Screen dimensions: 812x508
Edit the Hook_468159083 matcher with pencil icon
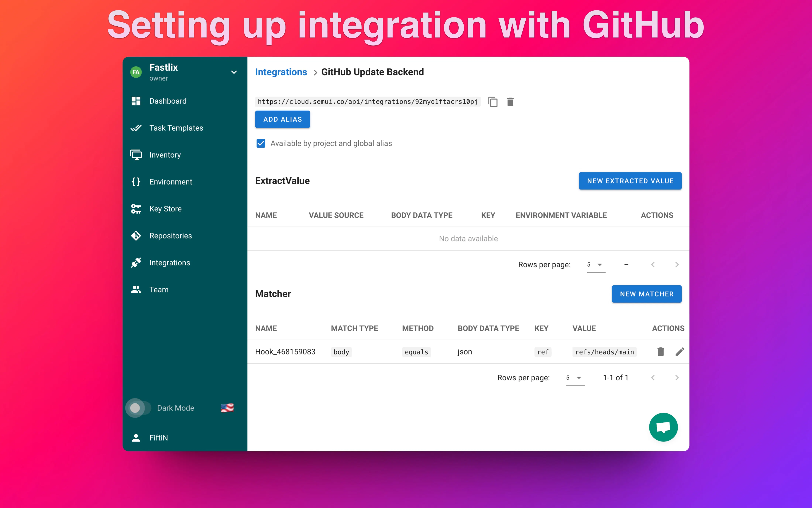[679, 351]
